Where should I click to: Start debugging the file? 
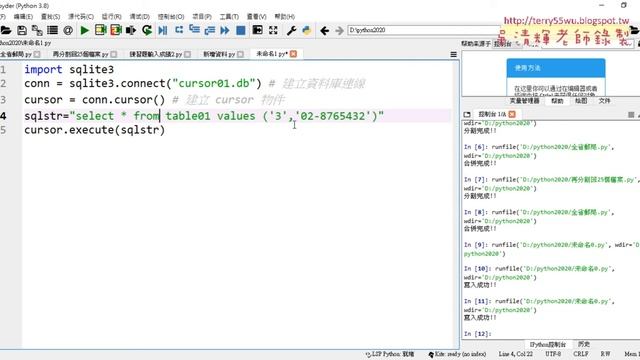(163, 30)
